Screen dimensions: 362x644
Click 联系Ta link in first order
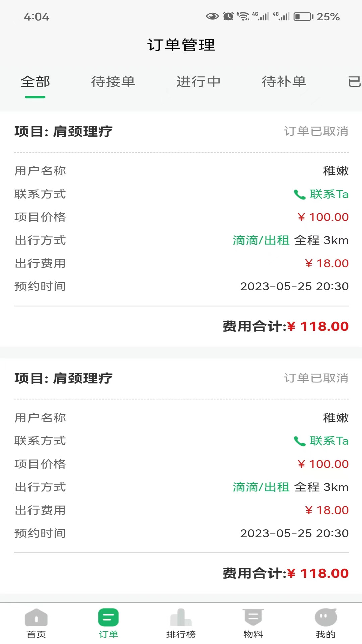329,194
